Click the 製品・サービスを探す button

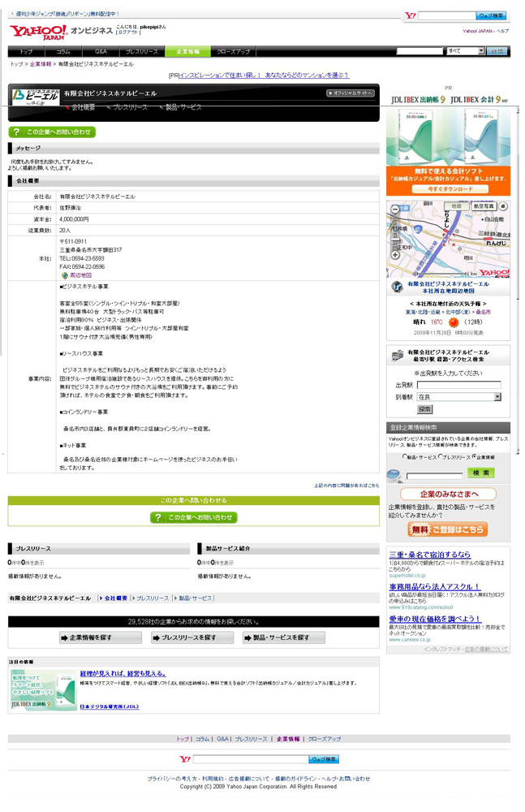284,637
